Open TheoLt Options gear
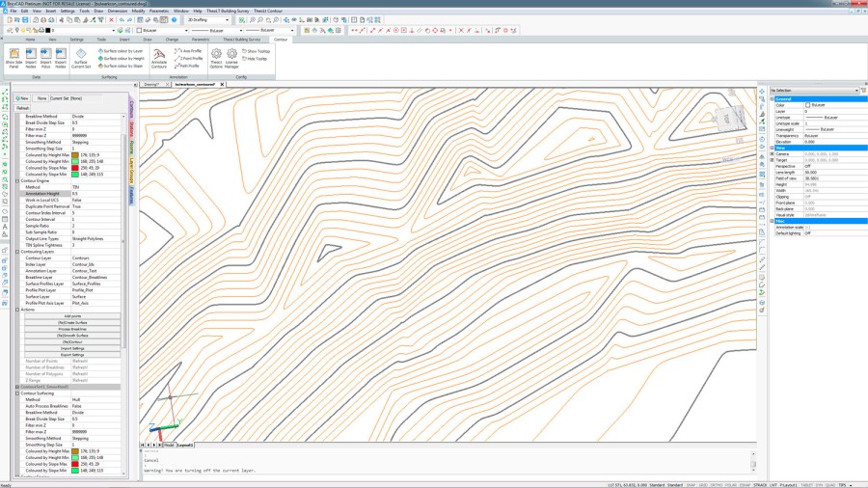Viewport: 868px width, 488px height. click(216, 58)
